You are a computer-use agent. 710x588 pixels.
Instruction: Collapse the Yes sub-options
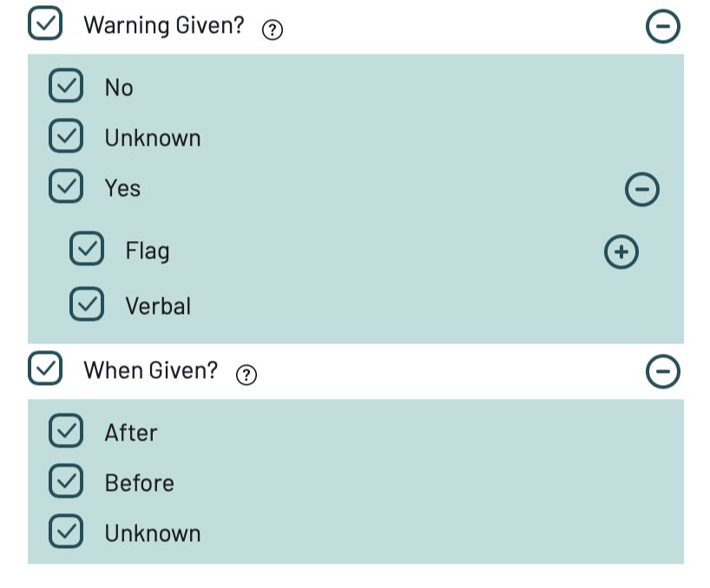tap(641, 189)
